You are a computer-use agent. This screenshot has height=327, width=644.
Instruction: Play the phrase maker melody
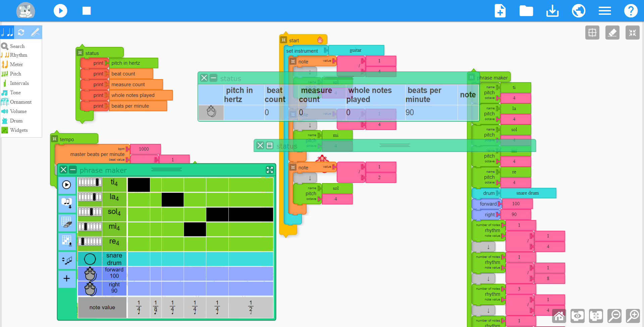click(67, 185)
